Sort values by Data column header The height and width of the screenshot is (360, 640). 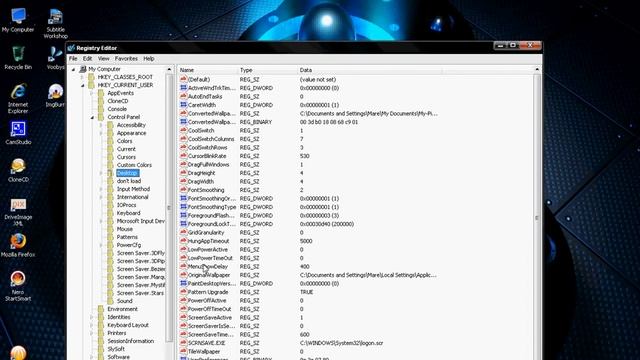tap(370, 70)
